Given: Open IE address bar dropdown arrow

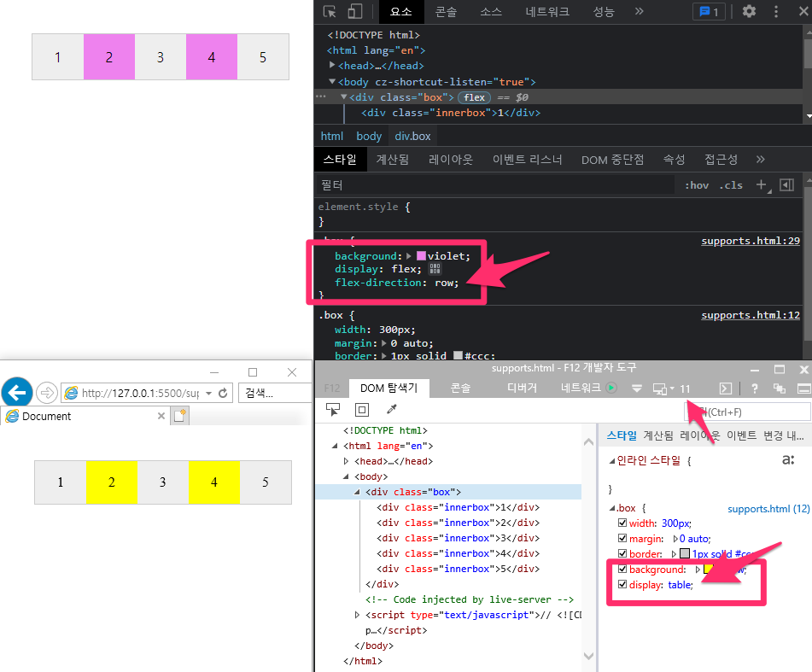Looking at the screenshot, I should 208,394.
